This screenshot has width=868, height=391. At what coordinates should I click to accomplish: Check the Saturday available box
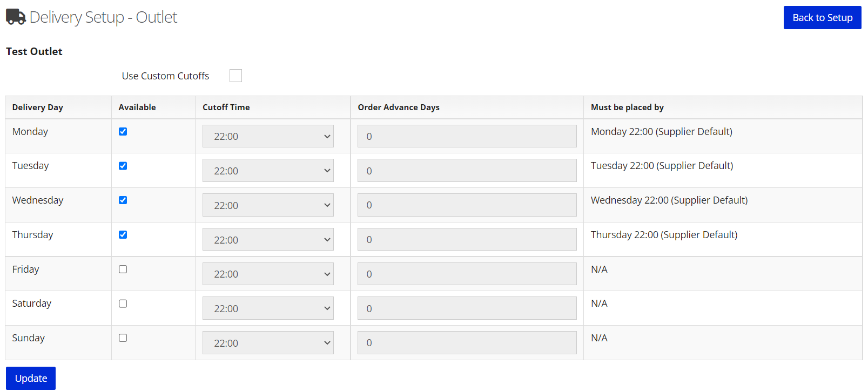tap(123, 304)
